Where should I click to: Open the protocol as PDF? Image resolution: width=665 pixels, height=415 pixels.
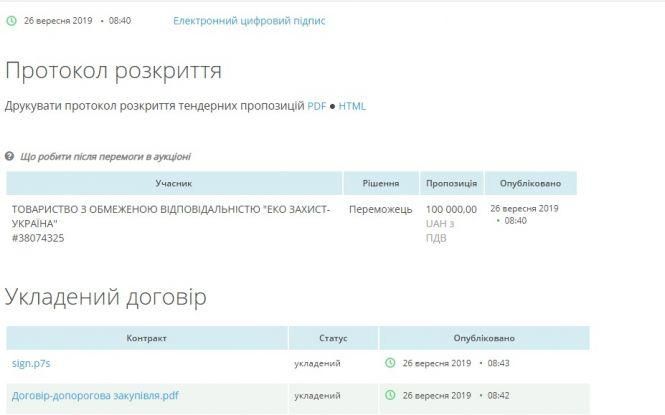tap(317, 105)
